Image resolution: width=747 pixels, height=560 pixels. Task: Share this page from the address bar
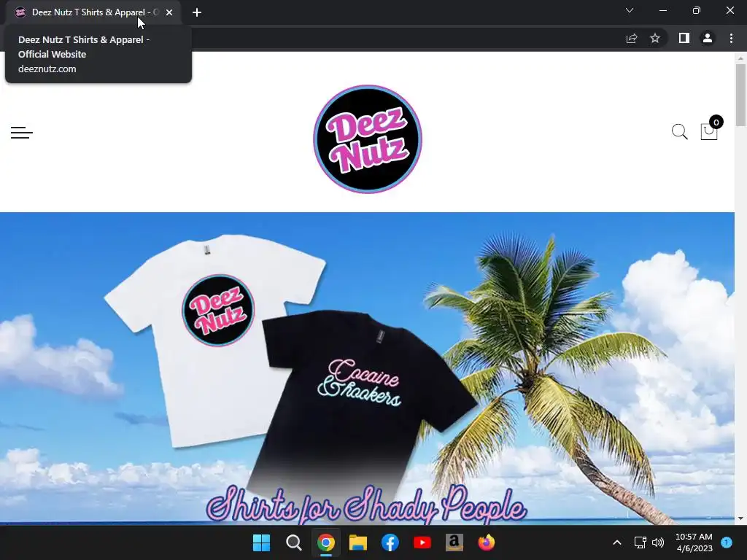click(x=631, y=38)
